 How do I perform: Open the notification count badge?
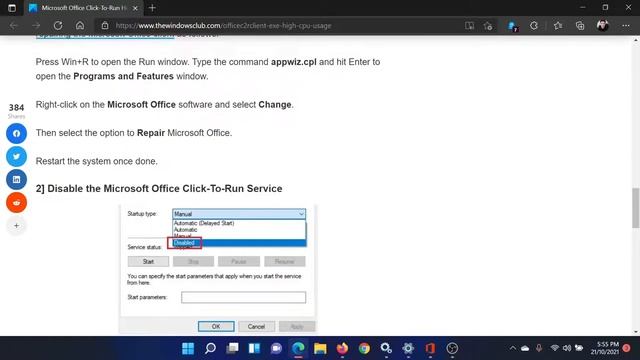pyautogui.click(x=627, y=348)
